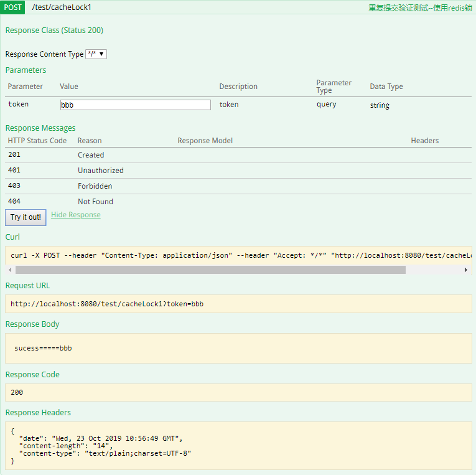
Task: Click the Try it out! button
Action: (x=26, y=217)
